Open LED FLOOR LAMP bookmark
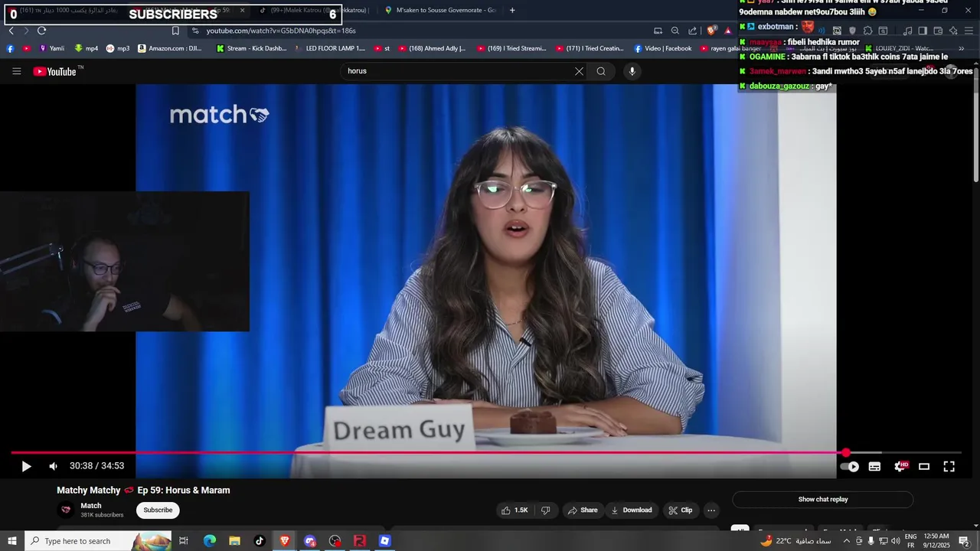Screen dimensions: 980x551 (329, 48)
